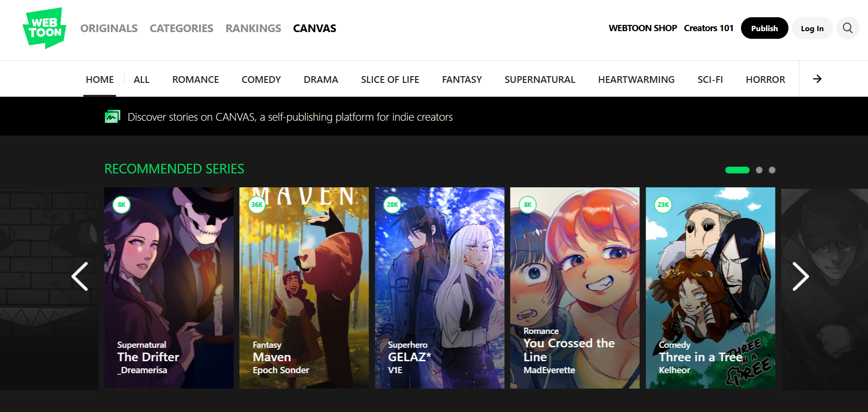Image resolution: width=868 pixels, height=412 pixels.
Task: Click the 'Superhero' genre label
Action: pos(407,345)
